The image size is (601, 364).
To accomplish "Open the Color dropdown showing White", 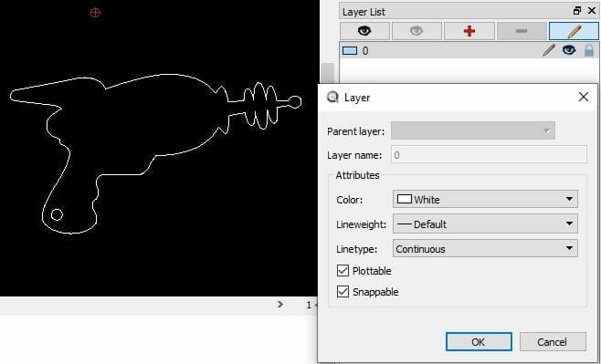I will click(x=485, y=199).
